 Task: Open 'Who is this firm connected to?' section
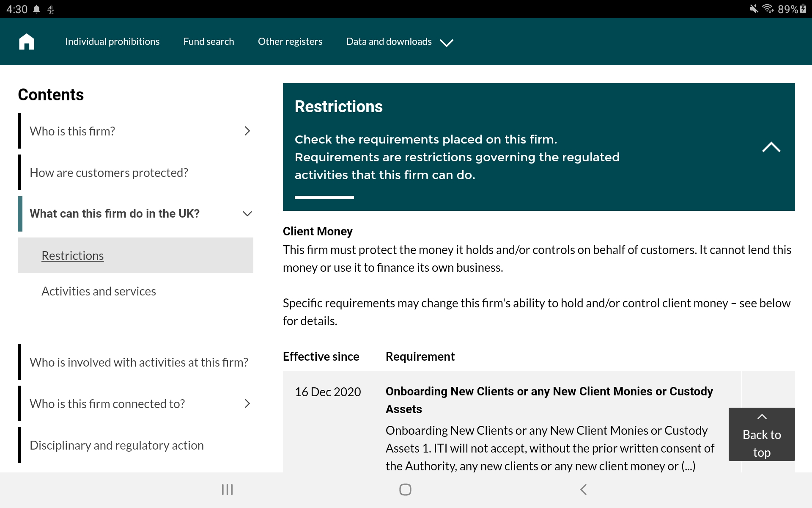click(107, 404)
